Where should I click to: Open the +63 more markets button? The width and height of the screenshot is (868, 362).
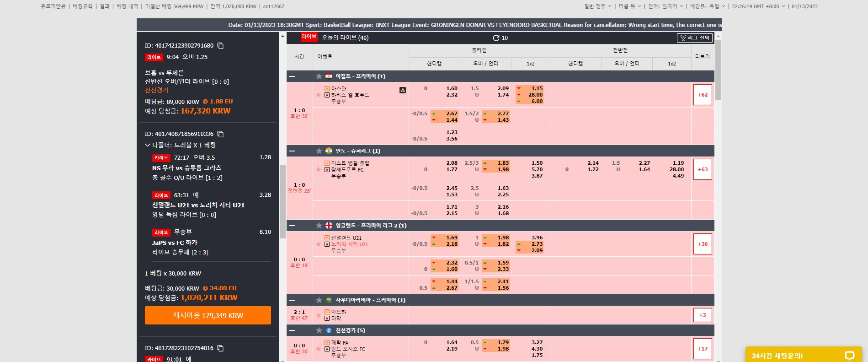703,169
